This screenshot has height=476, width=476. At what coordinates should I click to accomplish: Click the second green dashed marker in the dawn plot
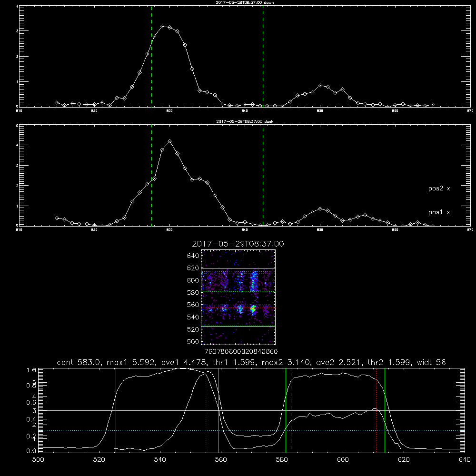[x=263, y=56]
